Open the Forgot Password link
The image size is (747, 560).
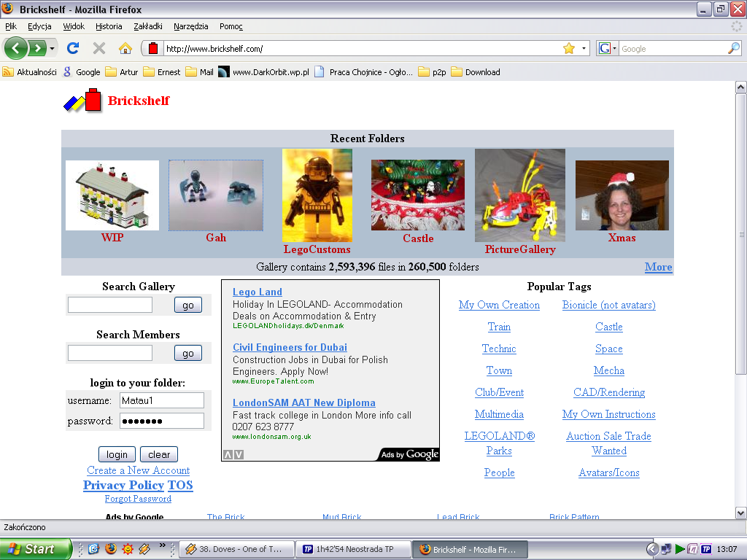[x=138, y=499]
